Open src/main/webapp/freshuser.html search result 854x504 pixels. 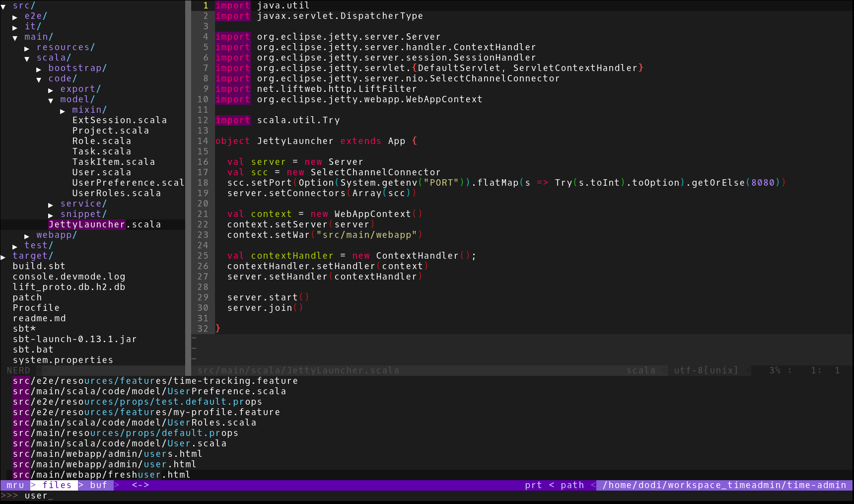pyautogui.click(x=102, y=475)
